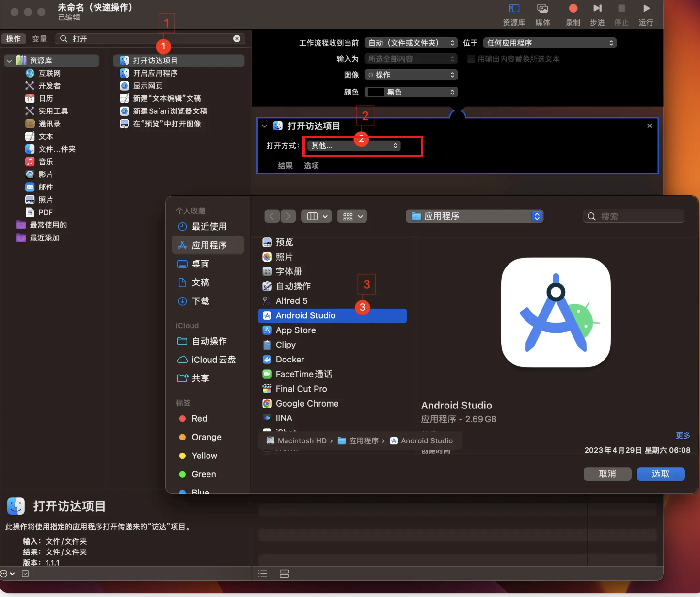
Task: Open the 'Open with' Other dropdown
Action: (x=354, y=146)
